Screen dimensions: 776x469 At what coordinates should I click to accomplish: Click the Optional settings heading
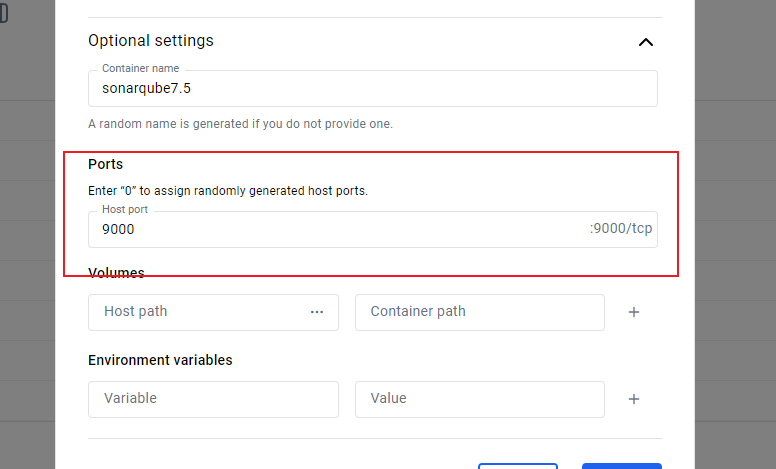pyautogui.click(x=151, y=41)
